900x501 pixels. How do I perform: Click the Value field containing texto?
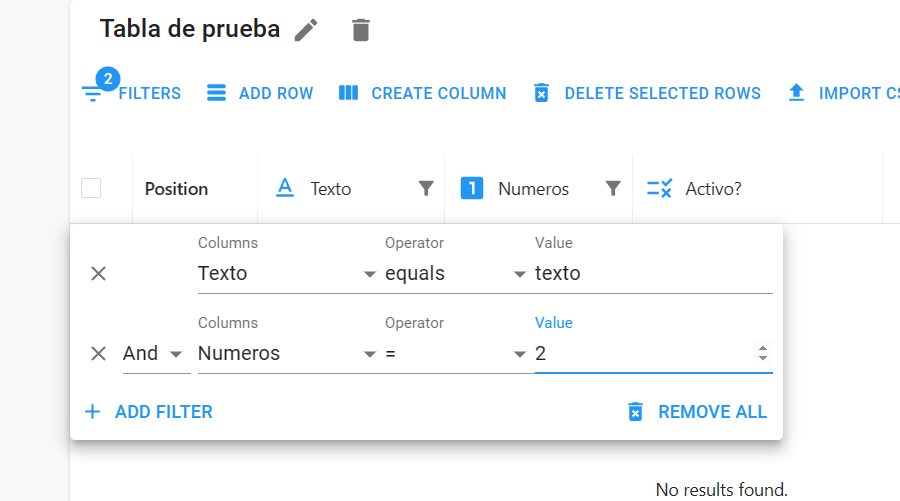tap(654, 274)
